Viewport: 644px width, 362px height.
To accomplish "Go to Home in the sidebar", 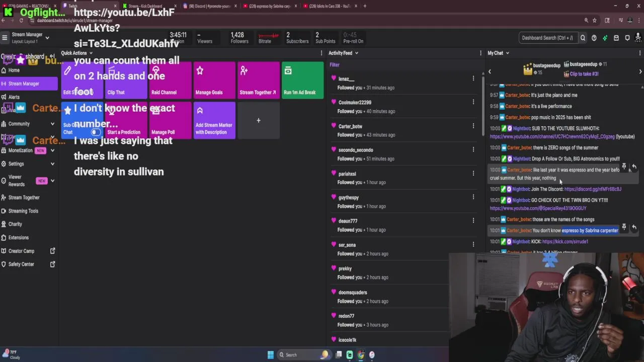I will tap(29, 70).
